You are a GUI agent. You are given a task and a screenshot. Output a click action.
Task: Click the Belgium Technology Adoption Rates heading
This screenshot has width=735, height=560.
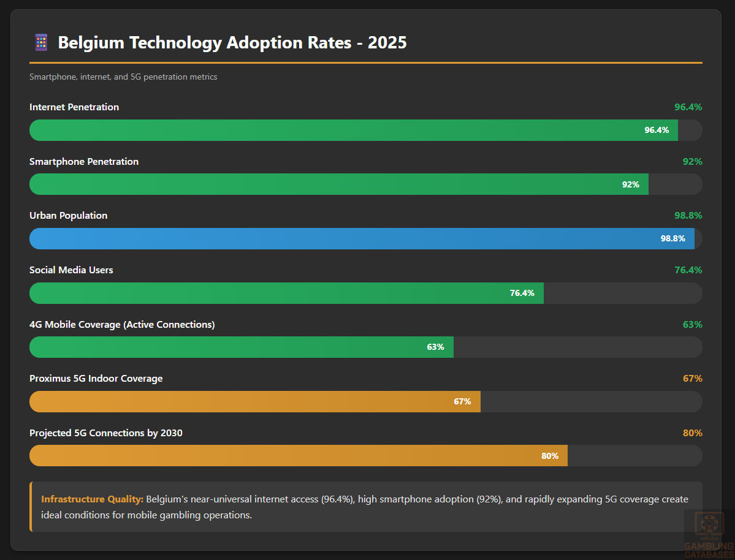(232, 43)
